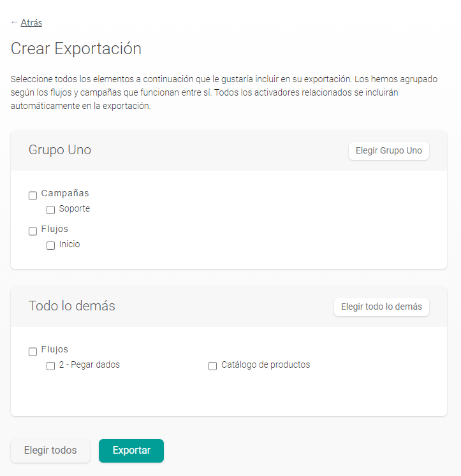Click the Elegir todos button
The width and height of the screenshot is (461, 476).
[50, 451]
